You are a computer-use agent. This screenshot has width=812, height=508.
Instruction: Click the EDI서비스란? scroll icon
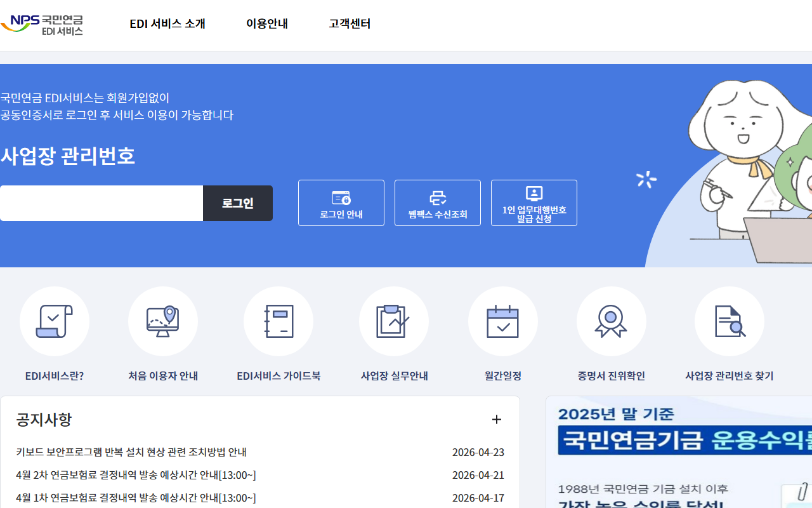click(x=55, y=321)
